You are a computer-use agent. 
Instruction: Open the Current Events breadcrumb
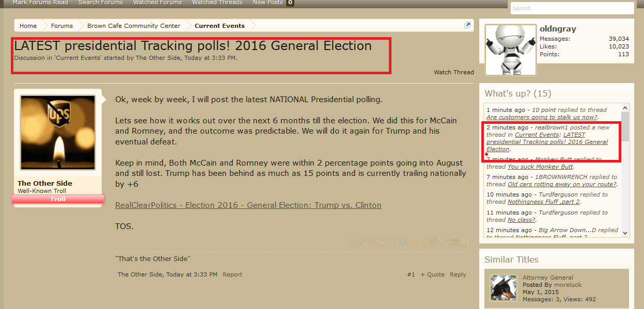pyautogui.click(x=219, y=26)
